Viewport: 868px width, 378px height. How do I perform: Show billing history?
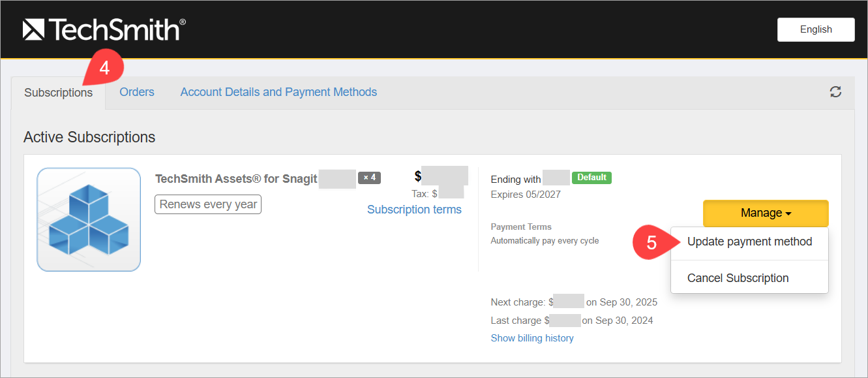[x=532, y=338]
